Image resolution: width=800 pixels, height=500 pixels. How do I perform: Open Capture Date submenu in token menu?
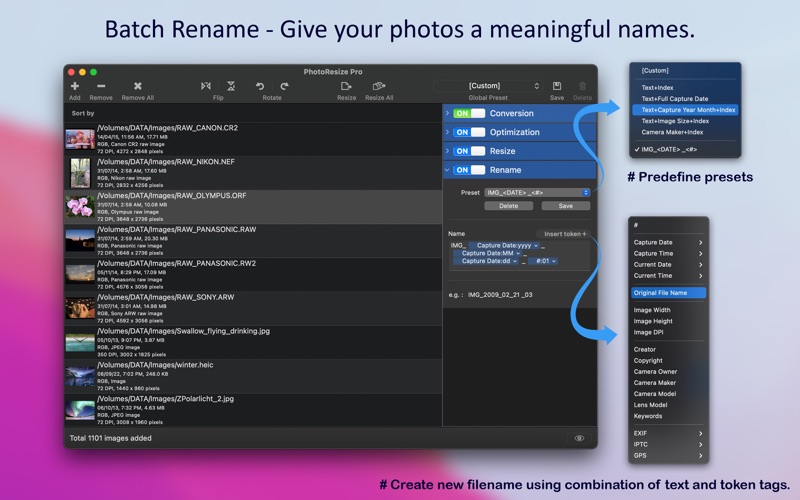(x=668, y=242)
